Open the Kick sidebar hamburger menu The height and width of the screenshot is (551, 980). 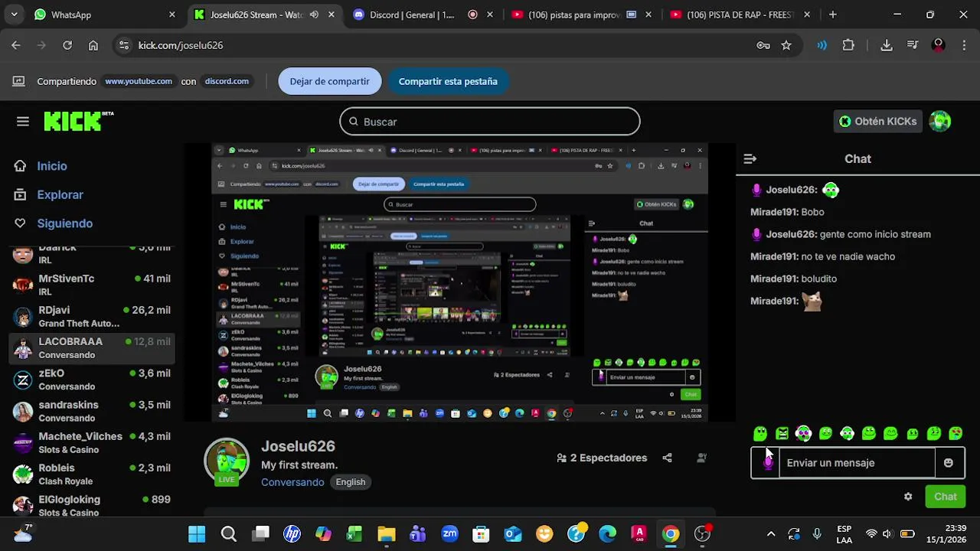[x=23, y=122]
